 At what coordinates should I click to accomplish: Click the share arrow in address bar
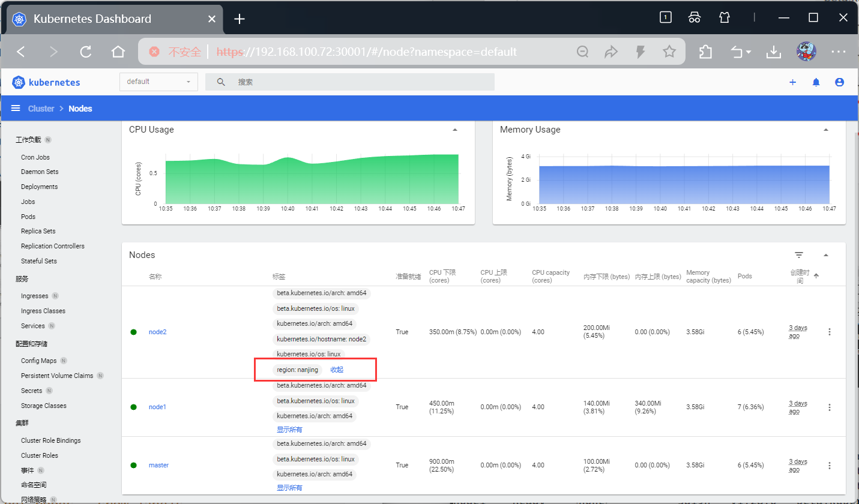pyautogui.click(x=611, y=52)
